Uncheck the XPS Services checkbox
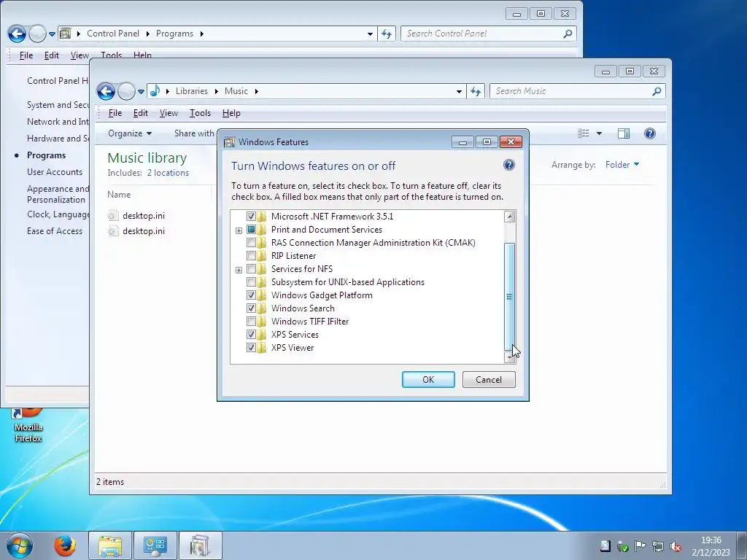The image size is (747, 560). (x=251, y=334)
